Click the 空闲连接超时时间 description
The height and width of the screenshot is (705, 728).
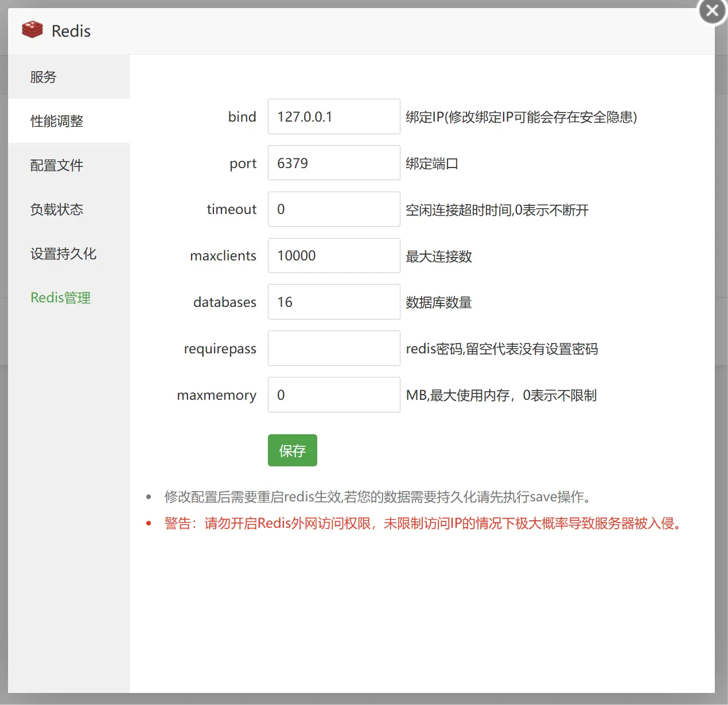(x=497, y=210)
